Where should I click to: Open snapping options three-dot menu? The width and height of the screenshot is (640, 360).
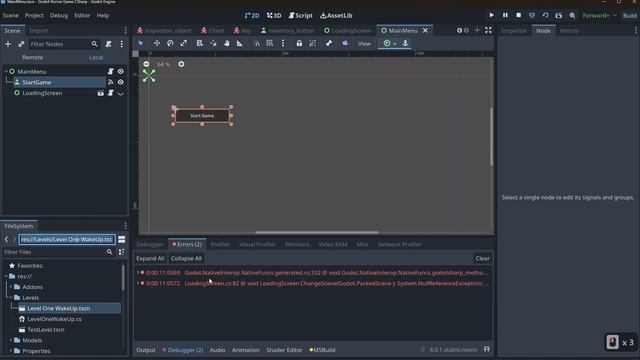pos(283,43)
